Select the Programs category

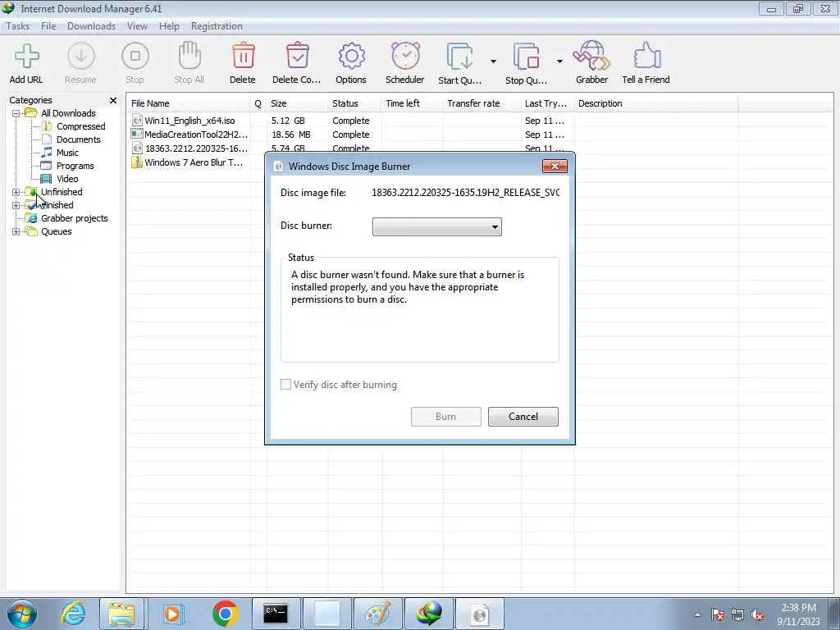75,166
